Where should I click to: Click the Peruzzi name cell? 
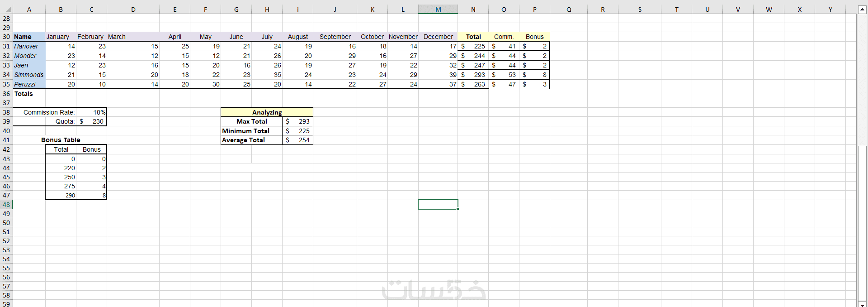[x=29, y=84]
